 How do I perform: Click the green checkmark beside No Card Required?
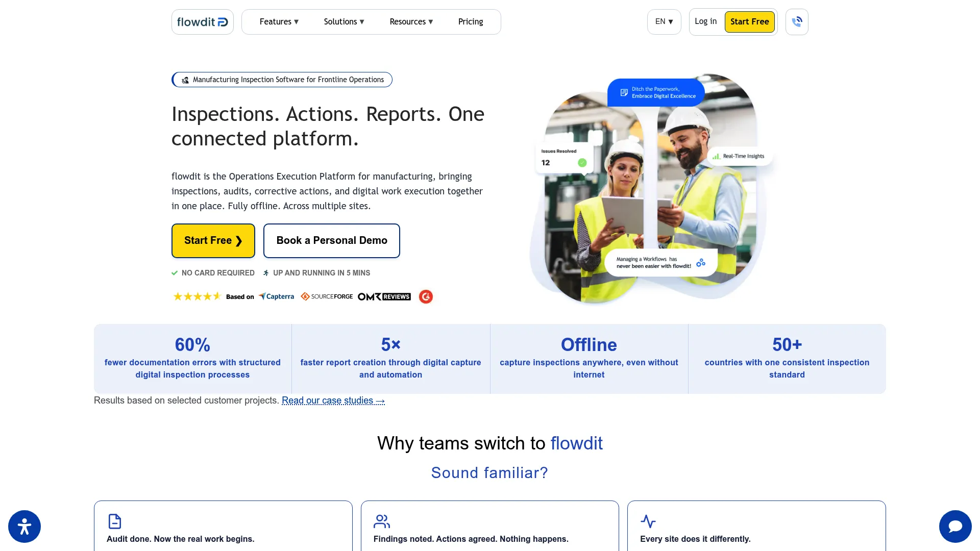pos(175,273)
